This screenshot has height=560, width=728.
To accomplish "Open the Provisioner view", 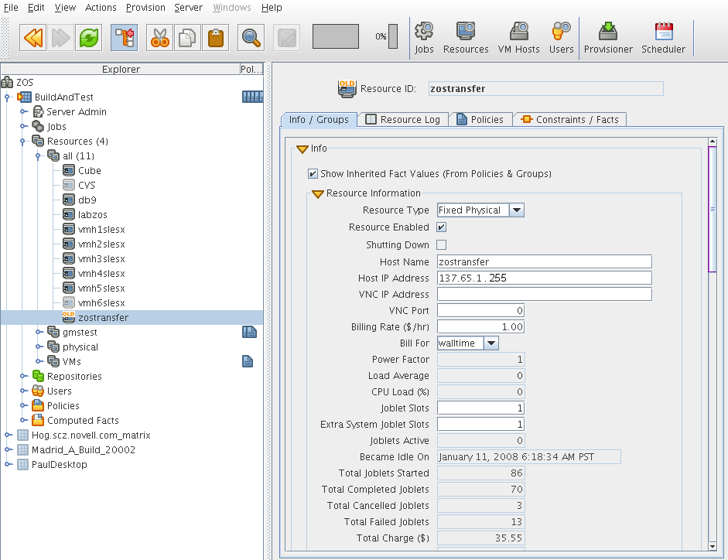I will (608, 38).
